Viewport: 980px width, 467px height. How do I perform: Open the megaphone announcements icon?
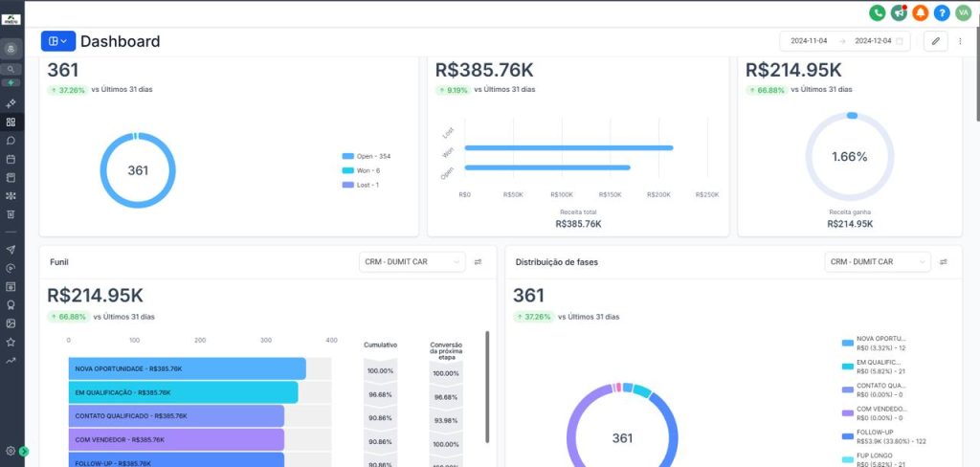[899, 12]
